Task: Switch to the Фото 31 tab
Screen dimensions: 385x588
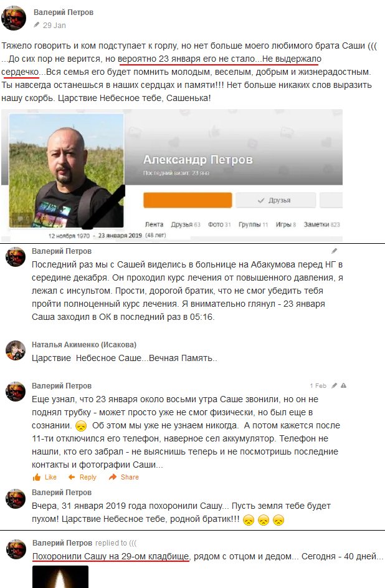Action: (x=219, y=224)
